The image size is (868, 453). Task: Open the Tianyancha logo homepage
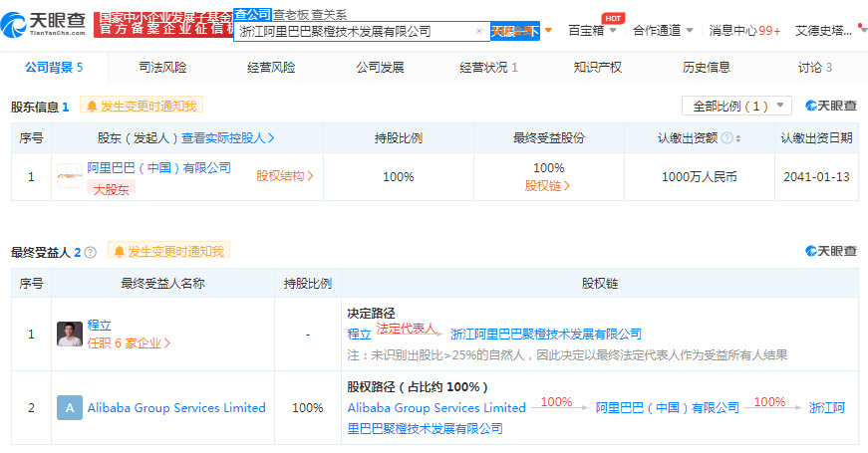click(x=44, y=24)
